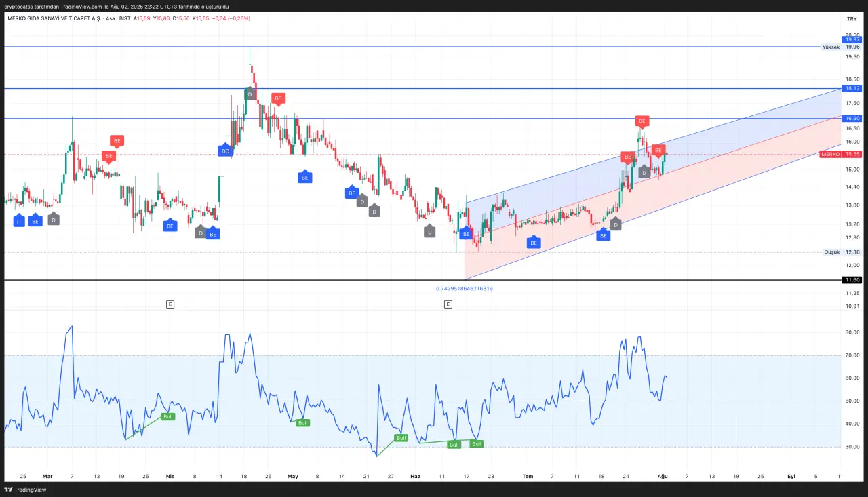Image resolution: width=868 pixels, height=497 pixels.
Task: Click the blue 19,97 price label
Action: [x=852, y=40]
